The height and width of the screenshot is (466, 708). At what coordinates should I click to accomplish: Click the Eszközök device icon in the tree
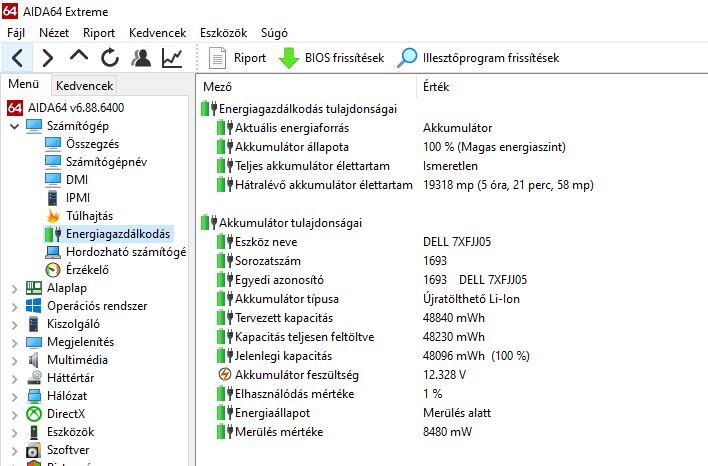tap(34, 432)
